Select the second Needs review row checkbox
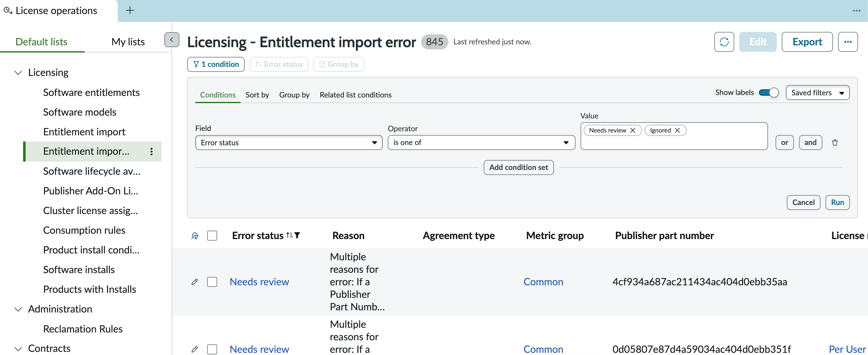 coord(212,349)
